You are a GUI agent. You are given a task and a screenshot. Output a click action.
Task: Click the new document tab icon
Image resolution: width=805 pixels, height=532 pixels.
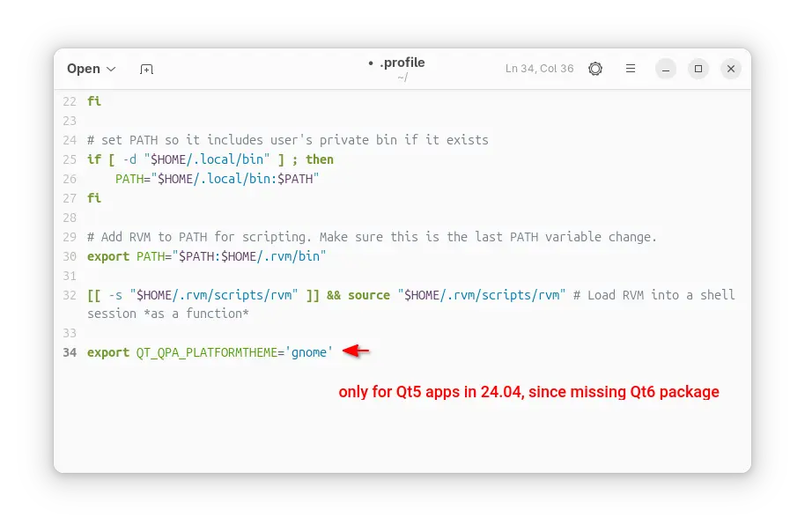click(146, 69)
